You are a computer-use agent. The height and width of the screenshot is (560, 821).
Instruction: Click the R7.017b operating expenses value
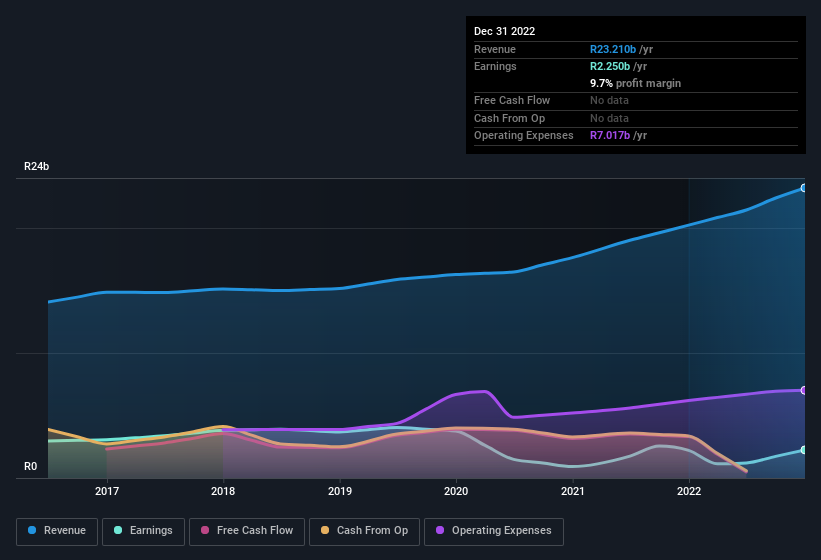(x=609, y=135)
